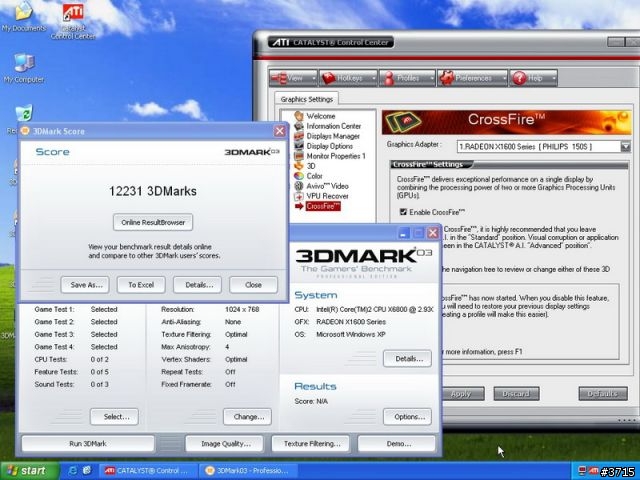
Task: Select the Display Options tree icon
Action: coord(299,146)
